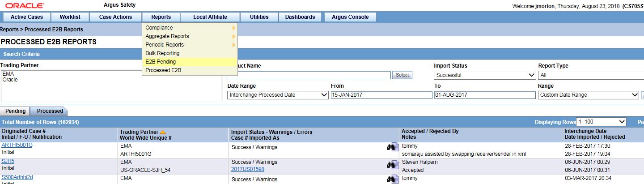This screenshot has height=184, width=644.
Task: Click the 06-JUN-2017 00:29 interchange date
Action: tap(588, 162)
